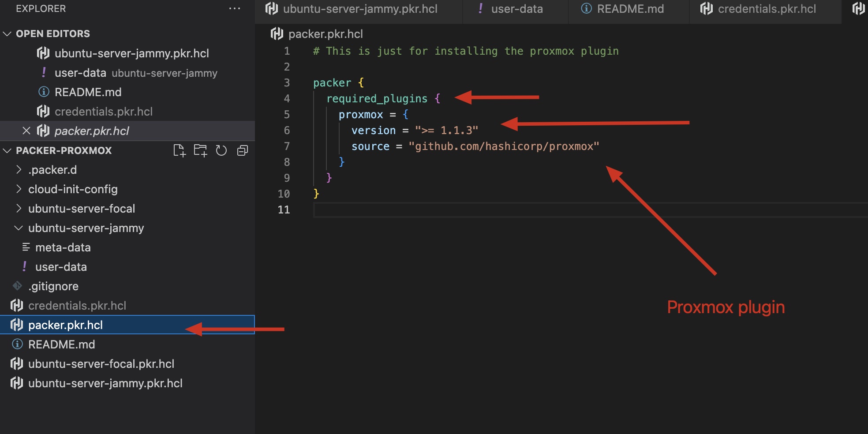Click the git icon beside .gitignore
Screen dimensions: 868x434
coord(17,286)
